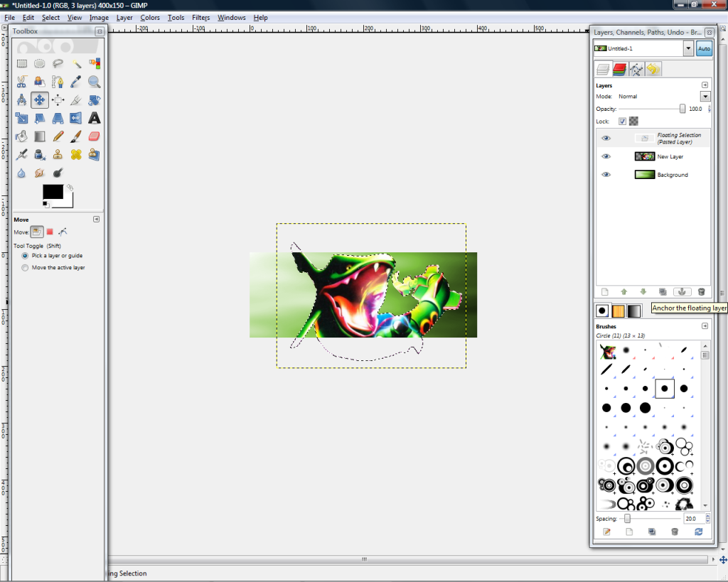This screenshot has width=728, height=582.
Task: Choose the Free Select lasso tool
Action: click(x=58, y=63)
